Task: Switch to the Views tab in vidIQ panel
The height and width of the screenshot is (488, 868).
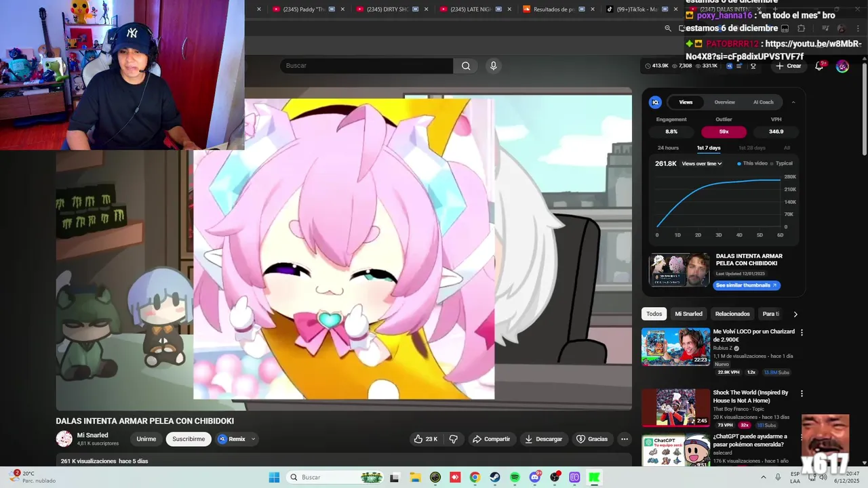Action: point(686,102)
